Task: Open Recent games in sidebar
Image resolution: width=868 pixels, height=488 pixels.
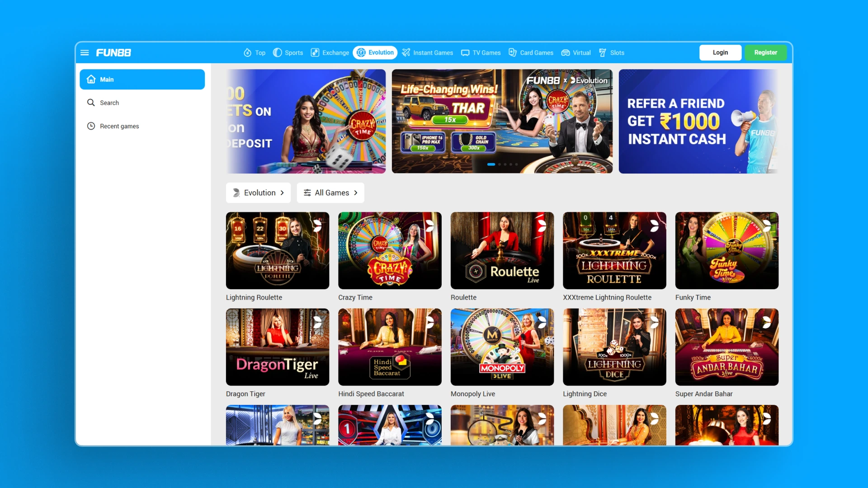Action: click(x=119, y=127)
